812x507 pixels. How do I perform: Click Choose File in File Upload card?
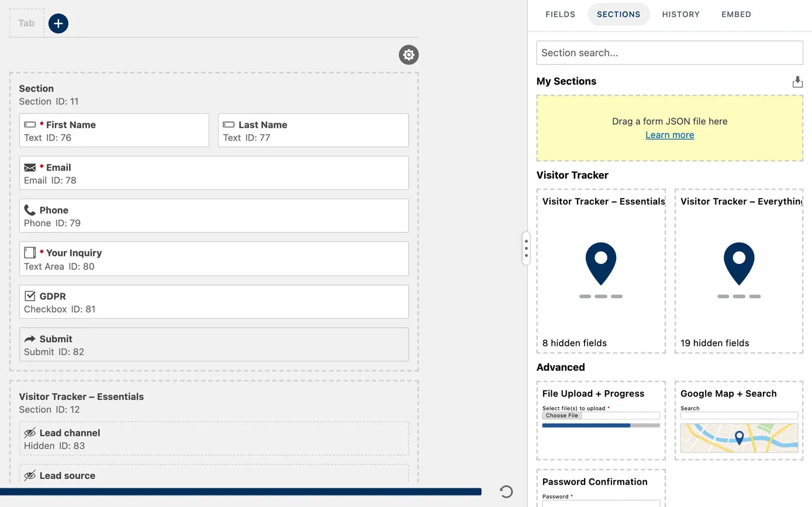[562, 415]
